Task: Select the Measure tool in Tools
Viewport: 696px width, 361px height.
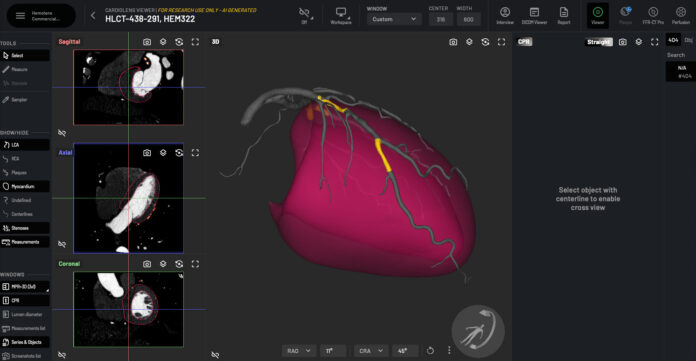Action: 25,69
